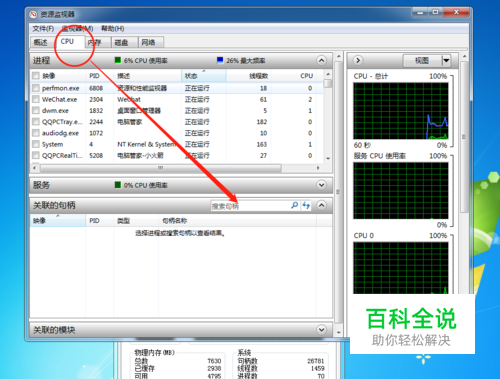Click the 6% CPU 使用率 indicator
This screenshot has width=500, height=379.
(x=141, y=60)
